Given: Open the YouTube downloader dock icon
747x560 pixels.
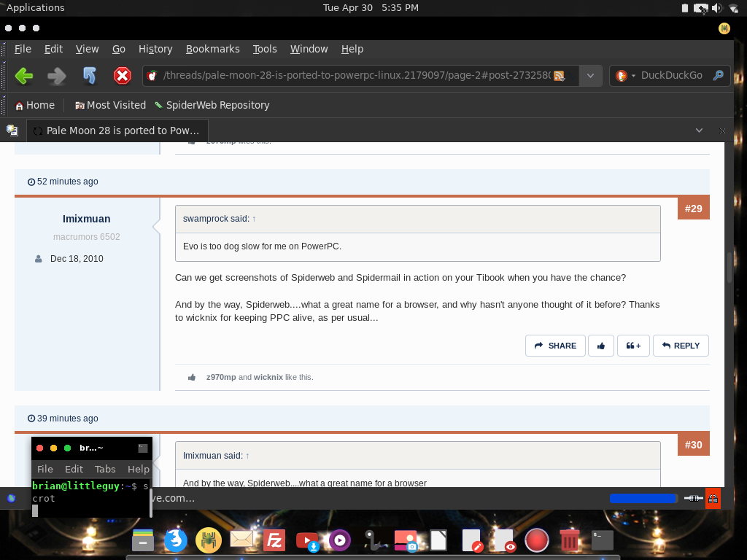Looking at the screenshot, I should point(307,542).
